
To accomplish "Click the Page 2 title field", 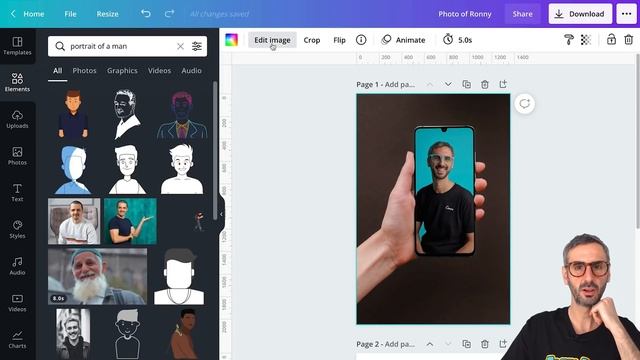I will [x=385, y=344].
